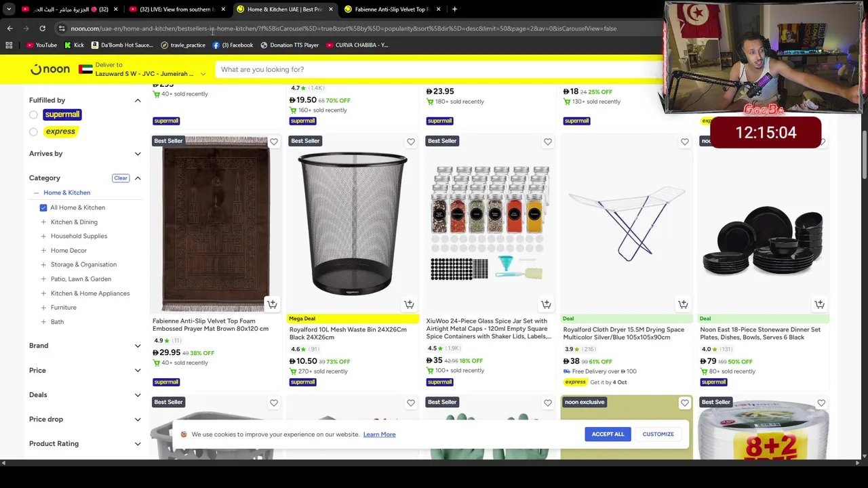Open the Learn More cookie link
The height and width of the screenshot is (488, 868).
[x=379, y=434]
